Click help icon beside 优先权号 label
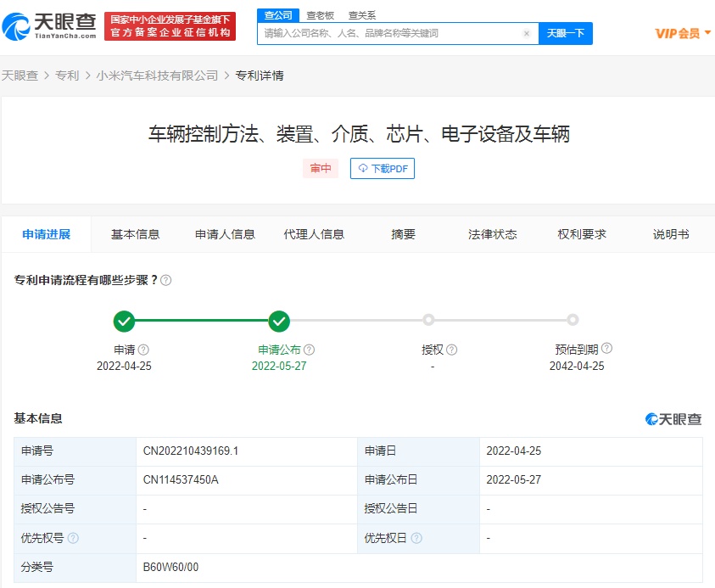 tap(73, 538)
